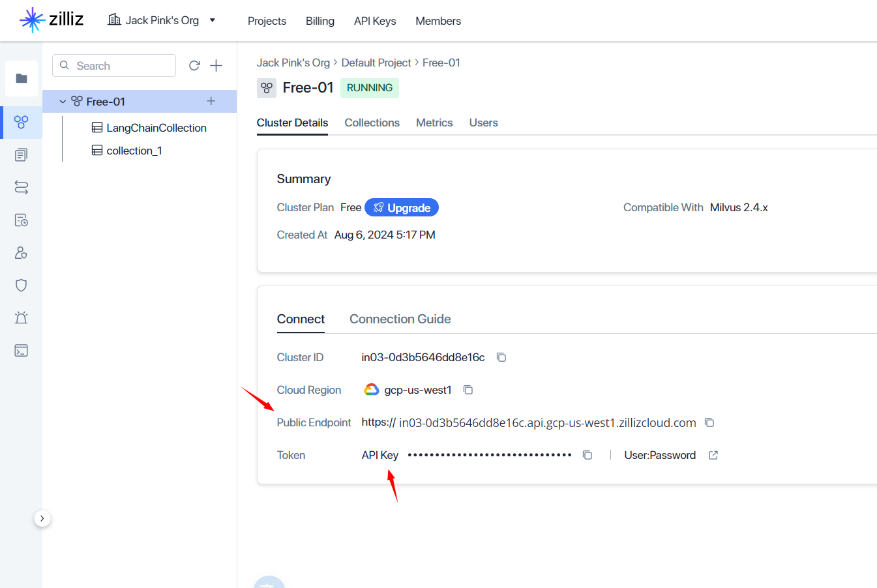This screenshot has width=877, height=588.
Task: Open the alarm alerts icon in the sidebar
Action: [22, 318]
